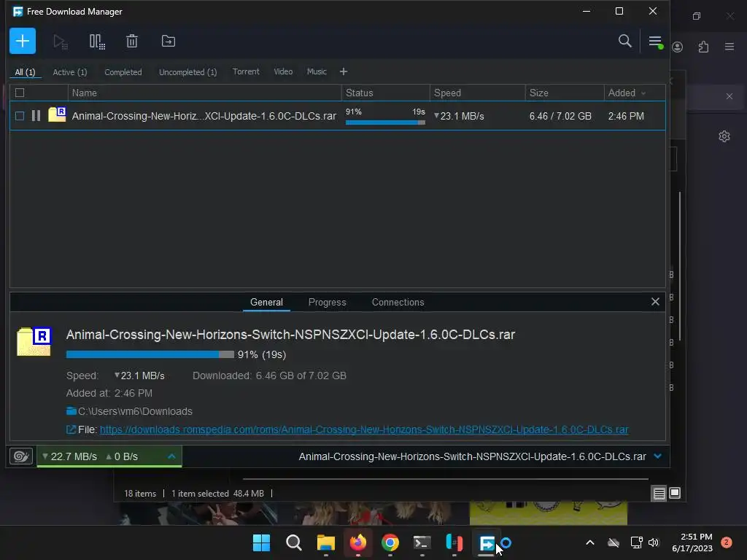Screen dimensions: 747x560
Task: Select the Torrent tab
Action: coord(246,71)
